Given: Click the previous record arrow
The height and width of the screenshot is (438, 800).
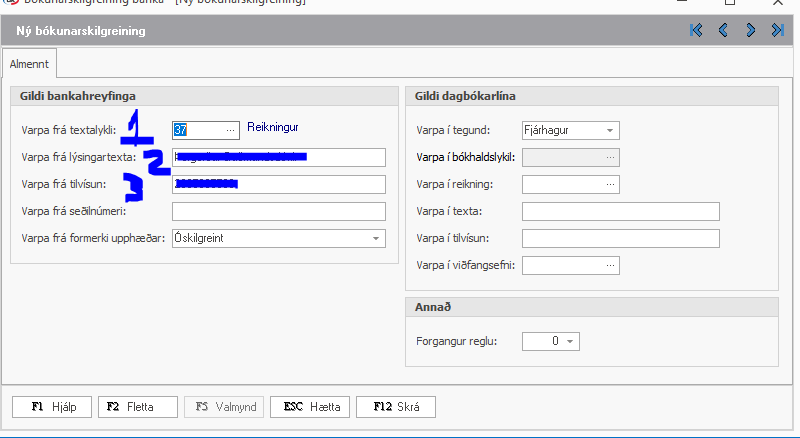Looking at the screenshot, I should [x=723, y=31].
